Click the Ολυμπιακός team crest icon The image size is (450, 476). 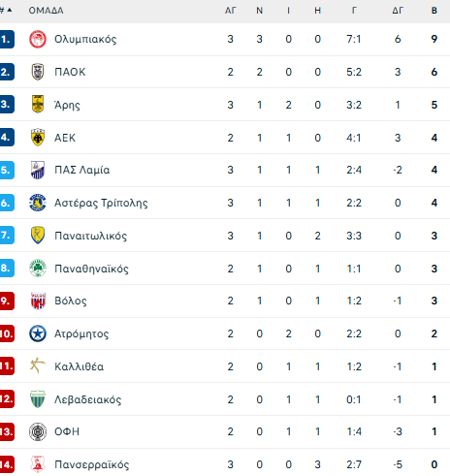(38, 40)
